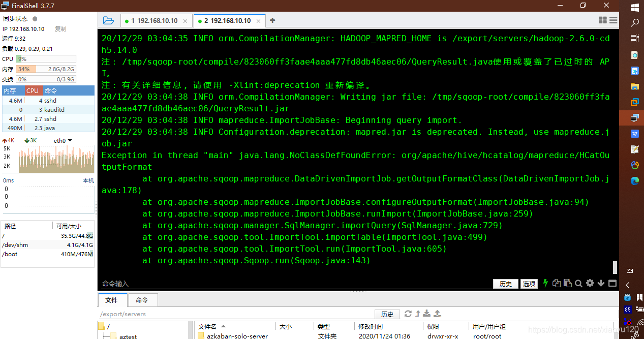Switch to grid layout view icon
This screenshot has width=644, height=339.
pyautogui.click(x=603, y=20)
